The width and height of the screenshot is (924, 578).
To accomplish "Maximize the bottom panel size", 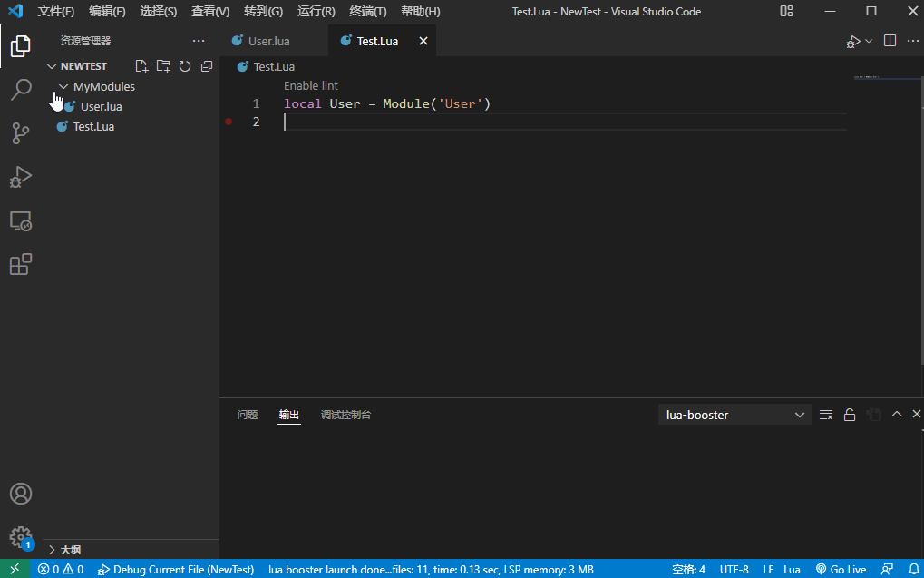I will click(896, 414).
